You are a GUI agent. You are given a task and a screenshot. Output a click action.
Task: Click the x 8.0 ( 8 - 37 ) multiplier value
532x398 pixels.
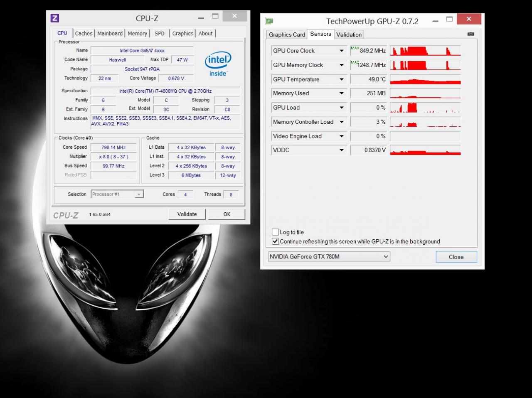click(113, 157)
